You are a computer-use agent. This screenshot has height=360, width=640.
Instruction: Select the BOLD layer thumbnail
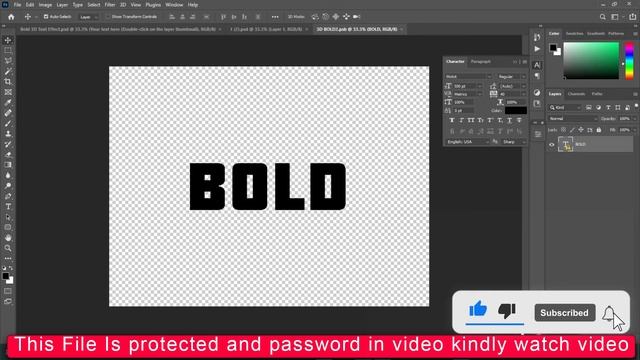(565, 144)
